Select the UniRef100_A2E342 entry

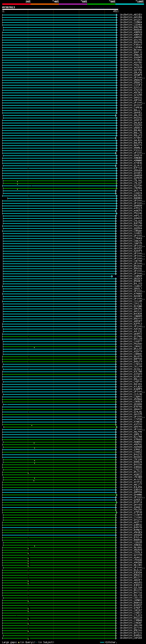pos(131,329)
